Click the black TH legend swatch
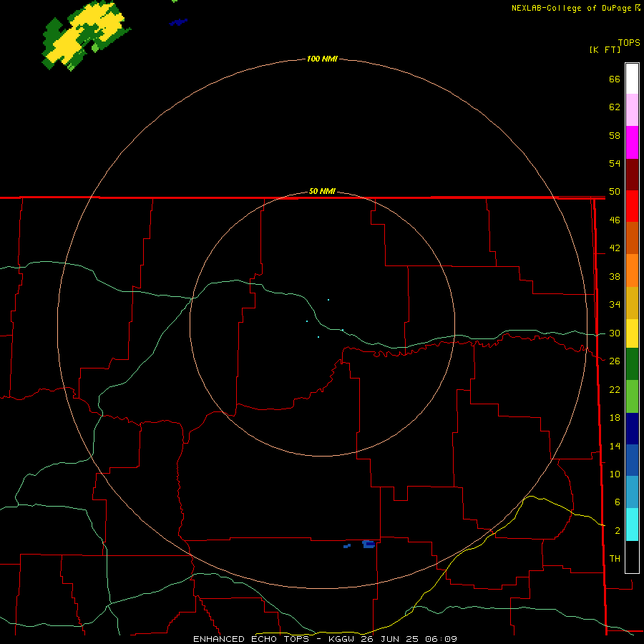The image size is (644, 644). pos(632,557)
